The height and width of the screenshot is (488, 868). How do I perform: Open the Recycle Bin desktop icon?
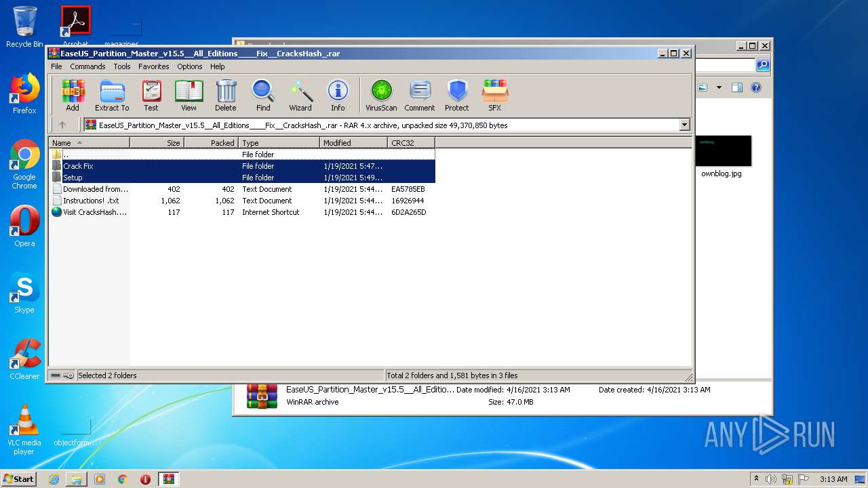[24, 28]
